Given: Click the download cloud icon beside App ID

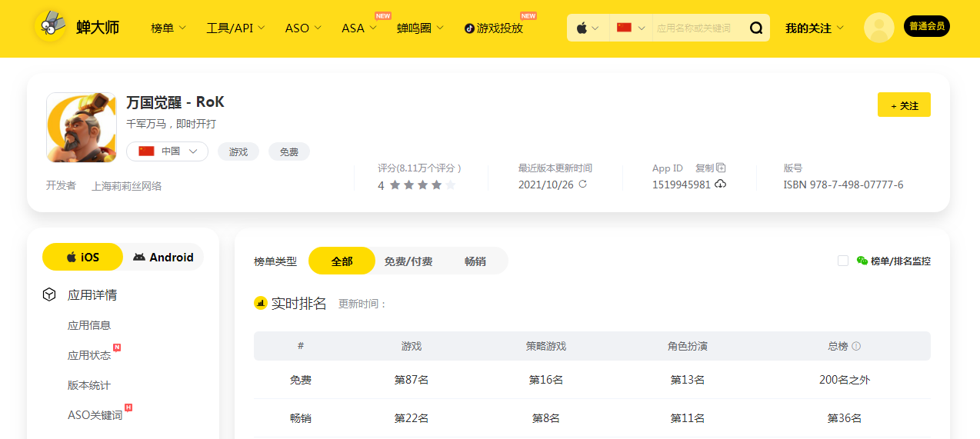Looking at the screenshot, I should click(720, 185).
